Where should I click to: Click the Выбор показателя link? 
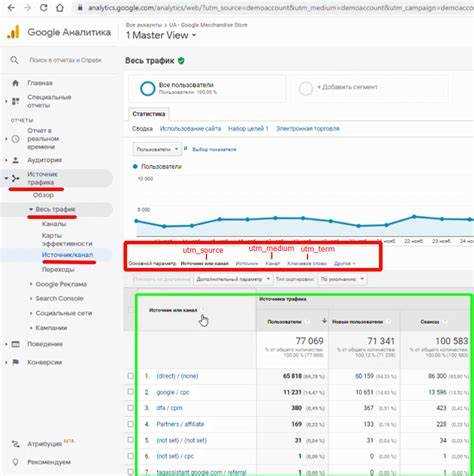coord(214,149)
